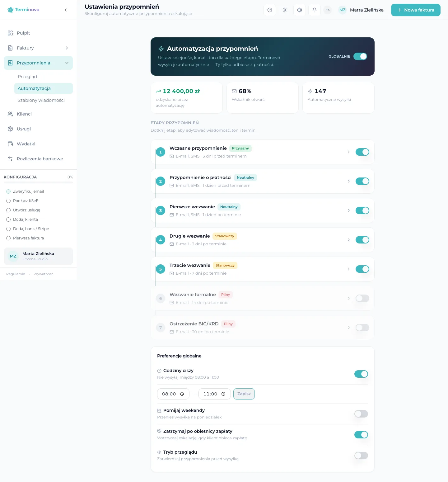Enable the Wezwanie formalne stage toggle
Image resolution: width=448 pixels, height=482 pixels.
coord(362,298)
